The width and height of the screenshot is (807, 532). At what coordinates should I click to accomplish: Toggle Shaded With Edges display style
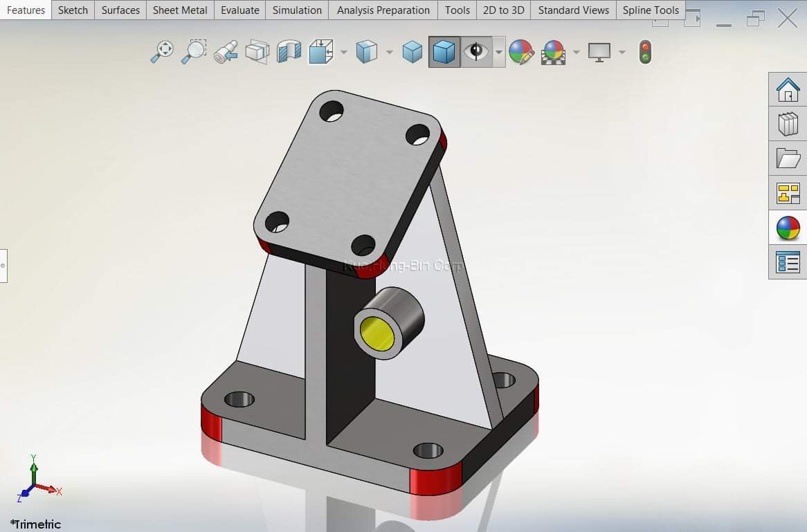[x=444, y=52]
